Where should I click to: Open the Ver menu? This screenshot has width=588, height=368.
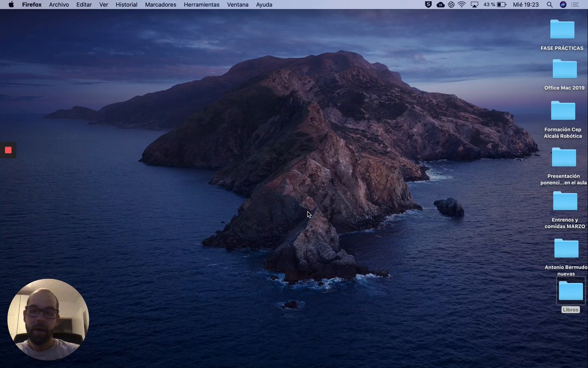(x=104, y=5)
